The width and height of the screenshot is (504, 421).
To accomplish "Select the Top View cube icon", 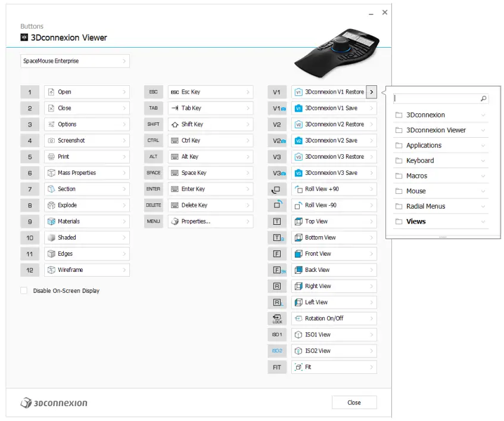I will [x=297, y=221].
